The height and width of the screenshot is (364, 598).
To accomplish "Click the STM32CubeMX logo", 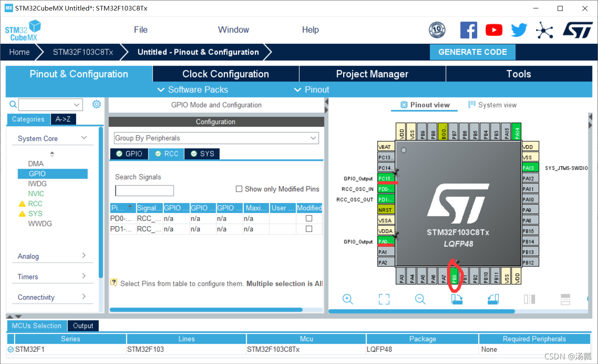I will [23, 30].
